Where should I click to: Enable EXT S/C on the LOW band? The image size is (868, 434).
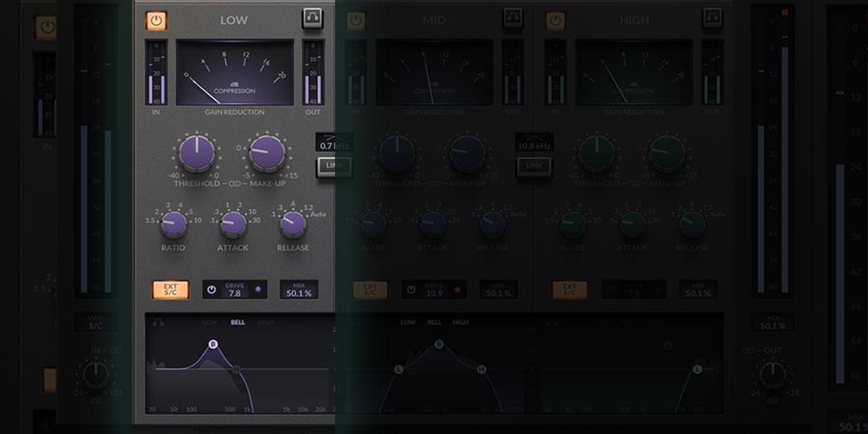170,290
